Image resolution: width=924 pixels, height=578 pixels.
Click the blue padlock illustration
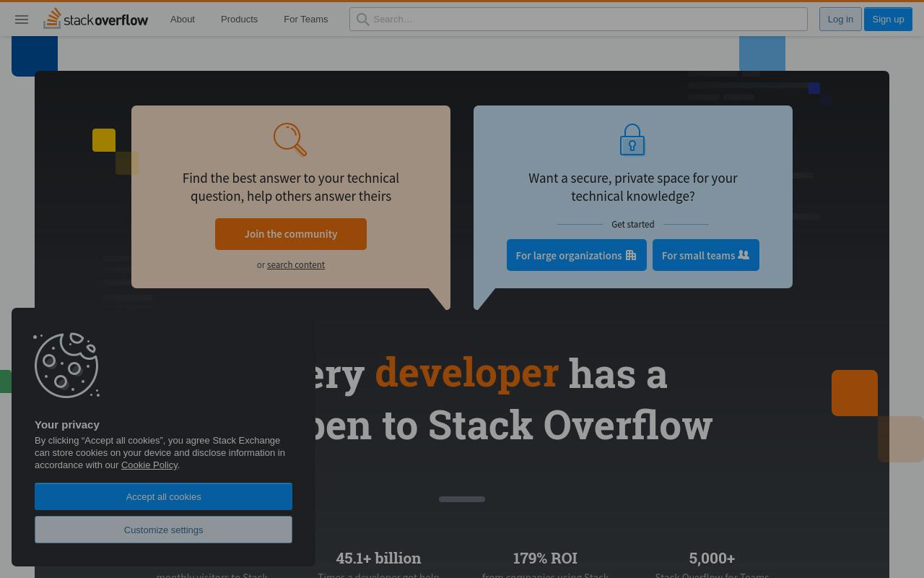click(x=632, y=139)
